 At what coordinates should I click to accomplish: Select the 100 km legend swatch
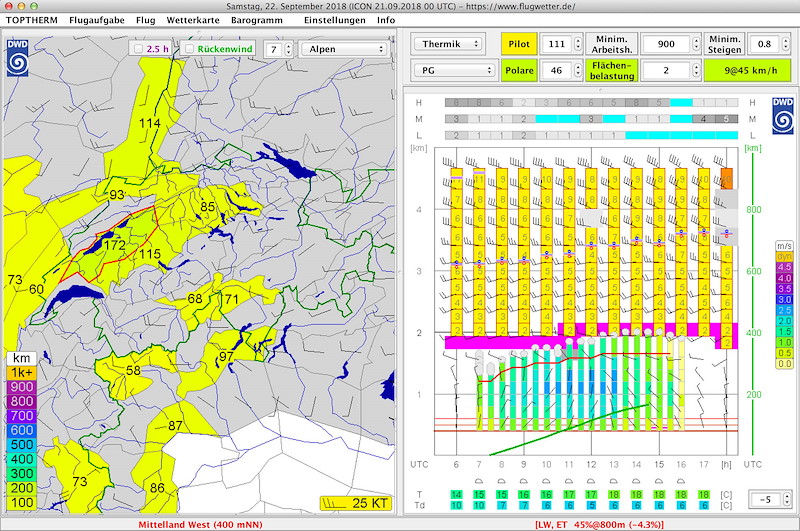(21, 502)
